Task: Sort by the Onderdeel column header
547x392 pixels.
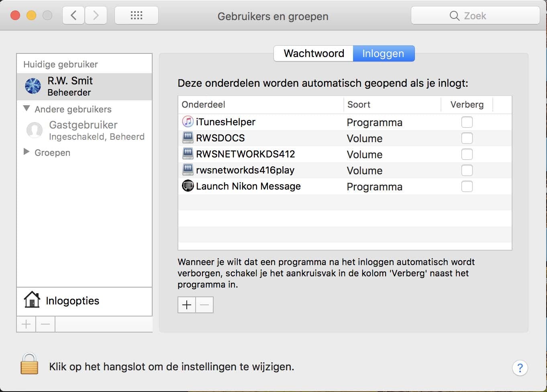Action: pyautogui.click(x=261, y=104)
